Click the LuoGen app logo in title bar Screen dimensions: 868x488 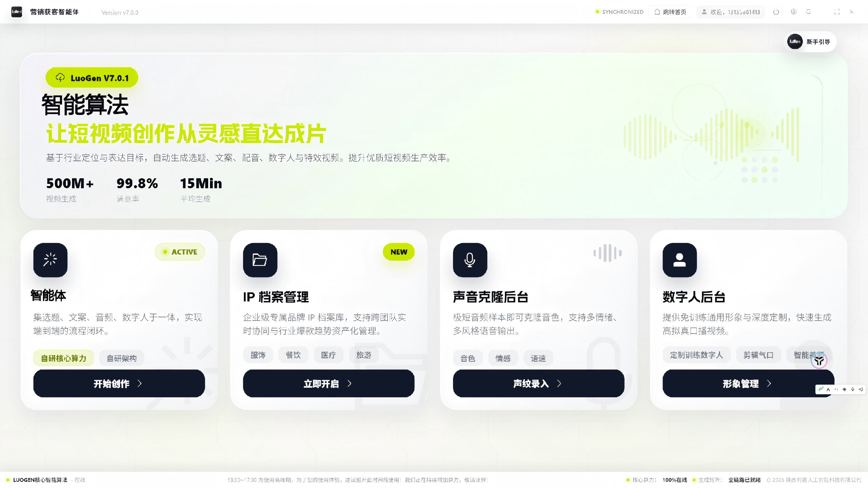click(17, 12)
